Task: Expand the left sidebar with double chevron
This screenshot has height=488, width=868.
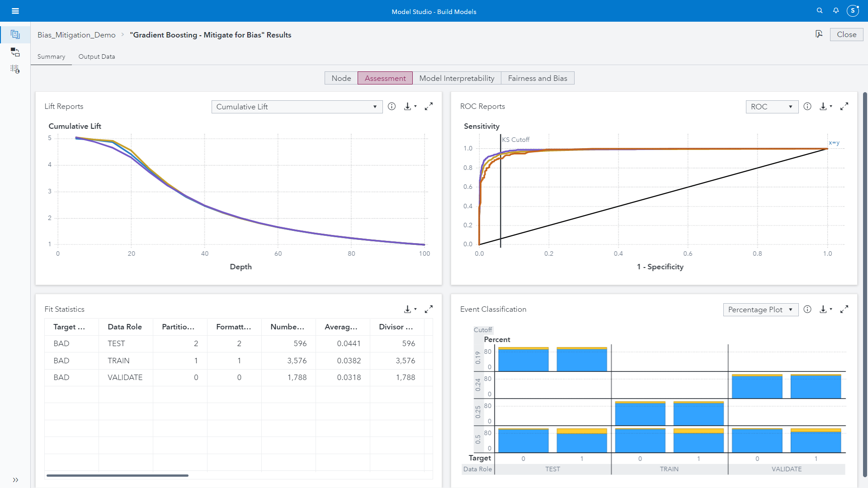Action: [x=15, y=480]
